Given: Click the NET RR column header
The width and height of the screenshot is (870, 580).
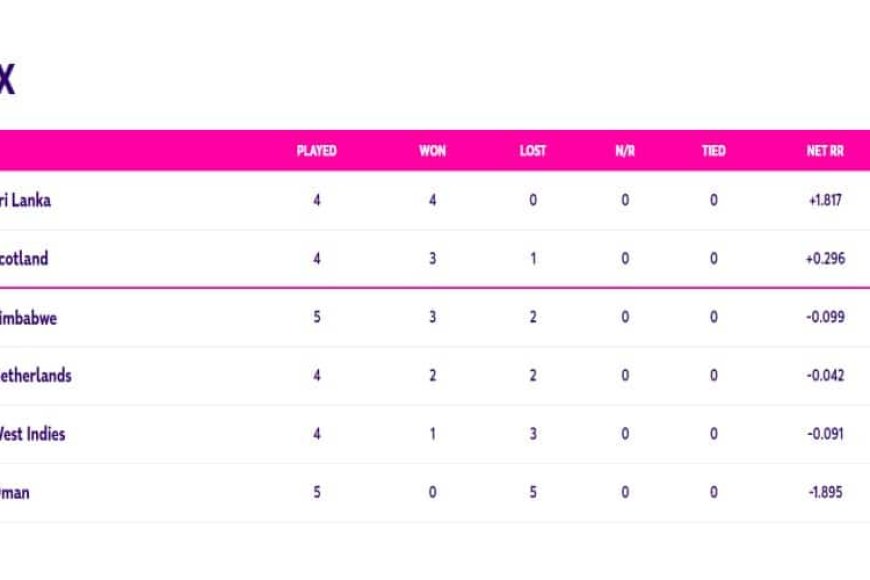Looking at the screenshot, I should coord(825,151).
